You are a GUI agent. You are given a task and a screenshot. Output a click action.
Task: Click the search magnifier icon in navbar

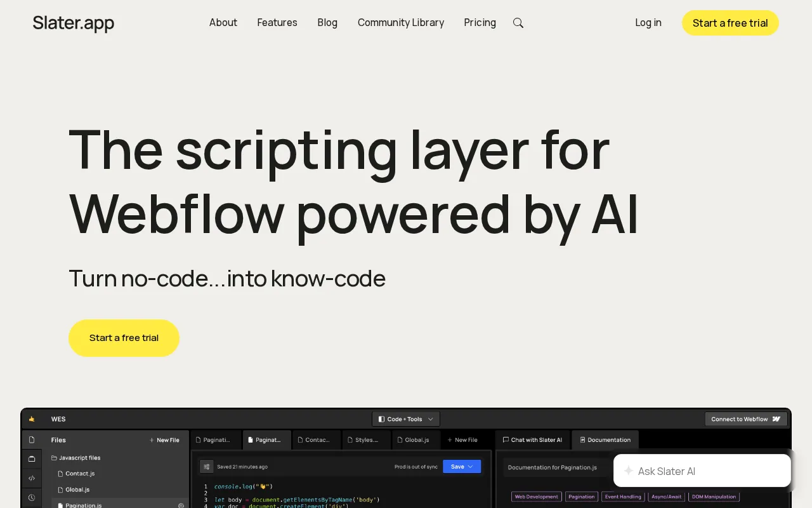click(x=518, y=23)
